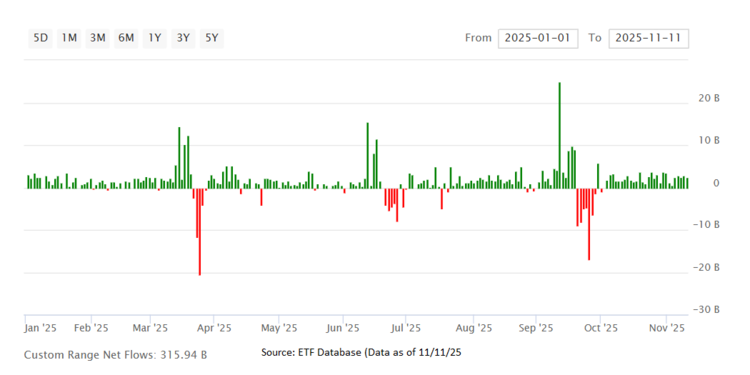The width and height of the screenshot is (750, 375).
Task: Click the -10 B y-axis label
Action: [706, 225]
